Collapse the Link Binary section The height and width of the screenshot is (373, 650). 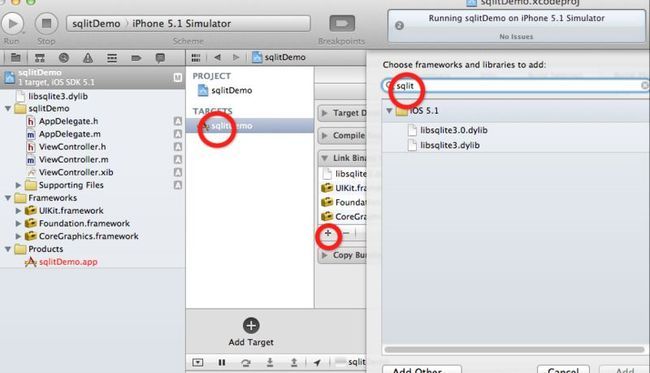325,158
